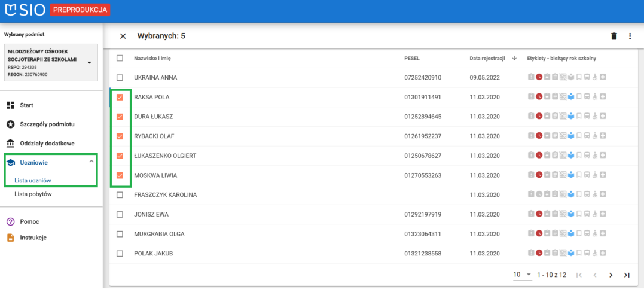
Task: Click the Instrukcje document icon
Action: coord(10,238)
